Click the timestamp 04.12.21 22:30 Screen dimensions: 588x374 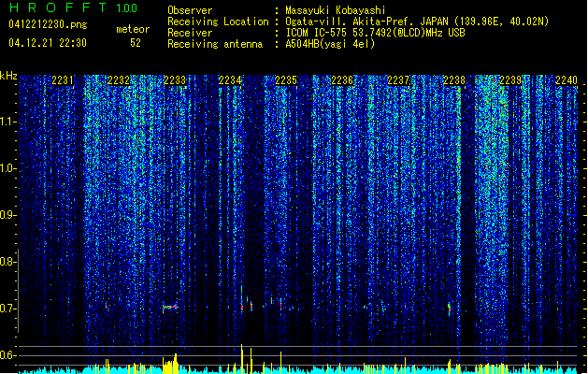pyautogui.click(x=48, y=43)
